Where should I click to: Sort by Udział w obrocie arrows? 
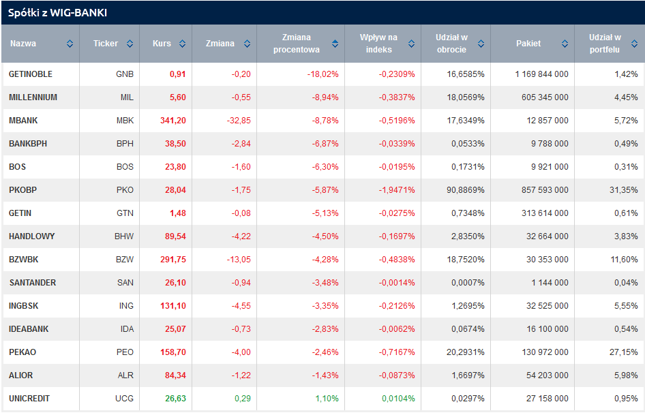click(480, 44)
